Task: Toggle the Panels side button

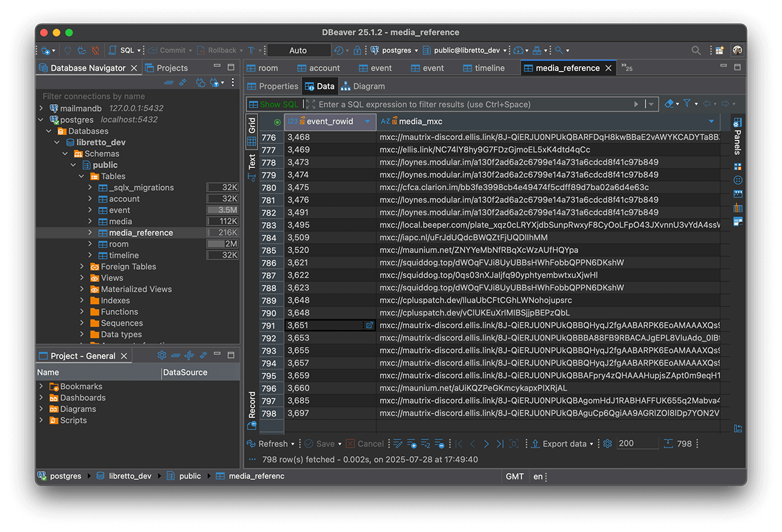Action: [737, 137]
